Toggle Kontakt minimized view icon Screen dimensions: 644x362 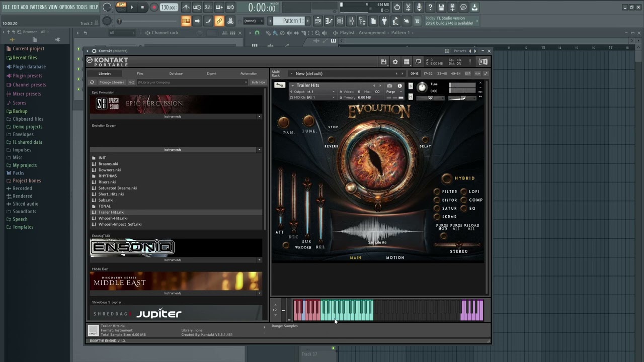tap(418, 62)
